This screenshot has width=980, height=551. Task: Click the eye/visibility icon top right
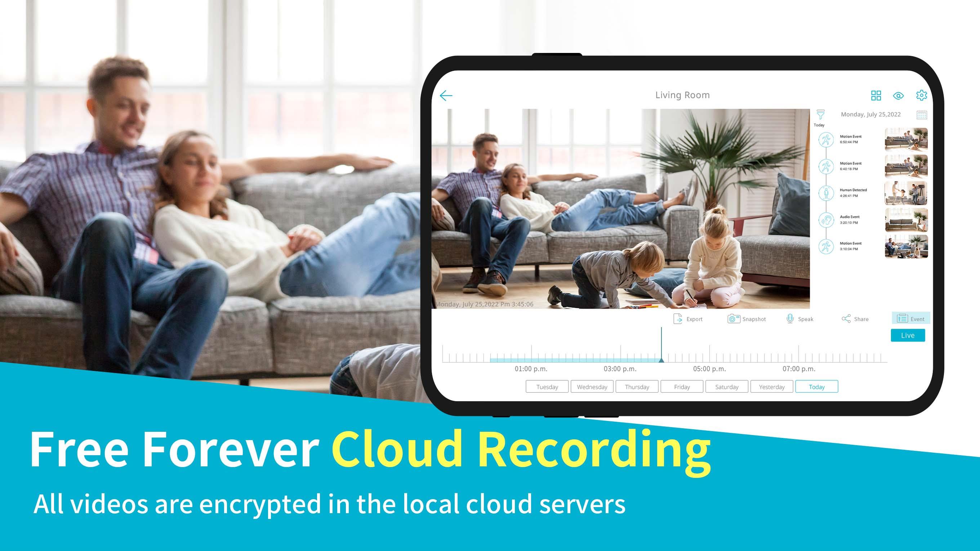[899, 94]
